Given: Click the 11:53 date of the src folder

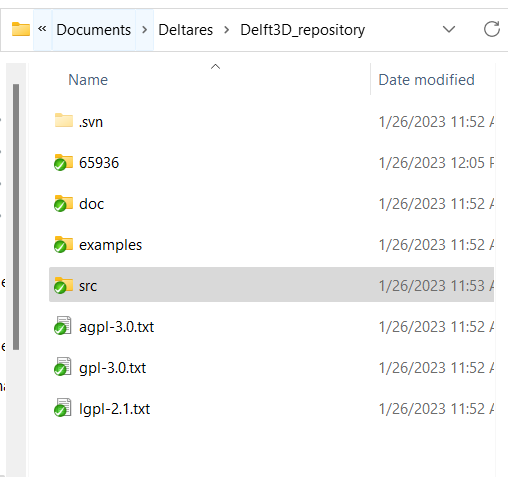Looking at the screenshot, I should (436, 286).
